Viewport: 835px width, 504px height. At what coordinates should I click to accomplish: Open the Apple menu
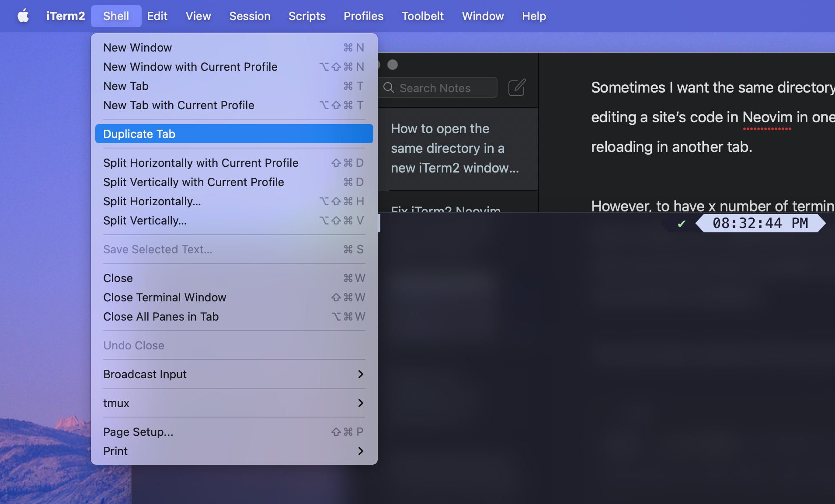pyautogui.click(x=24, y=16)
